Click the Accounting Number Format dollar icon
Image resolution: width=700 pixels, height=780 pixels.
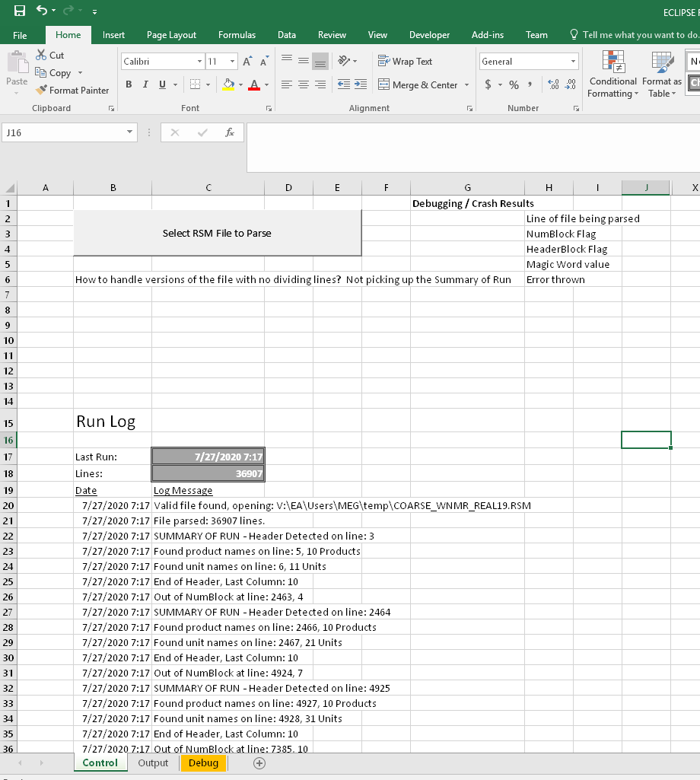point(488,84)
